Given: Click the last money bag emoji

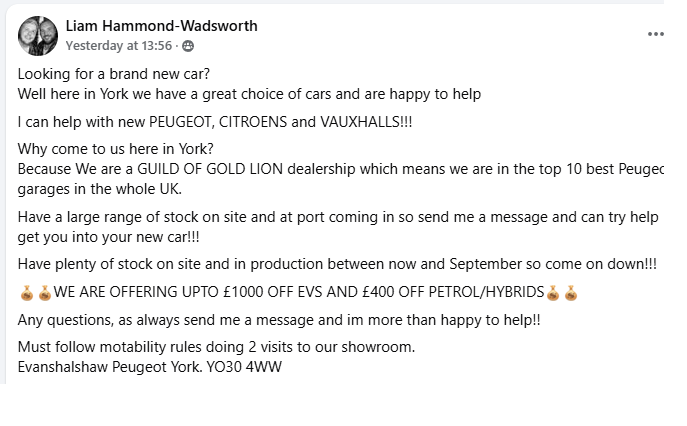Looking at the screenshot, I should [x=570, y=293].
